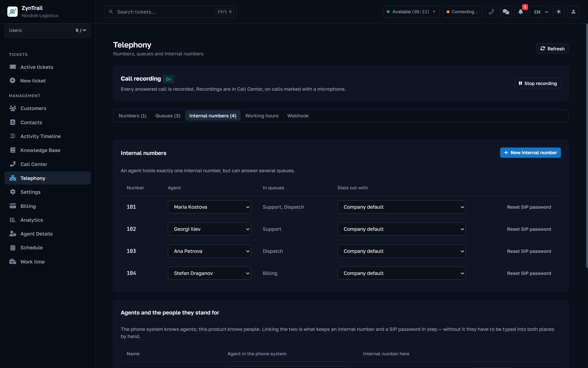Image resolution: width=588 pixels, height=368 pixels.
Task: Open Active tickets in sidebar
Action: click(48, 67)
